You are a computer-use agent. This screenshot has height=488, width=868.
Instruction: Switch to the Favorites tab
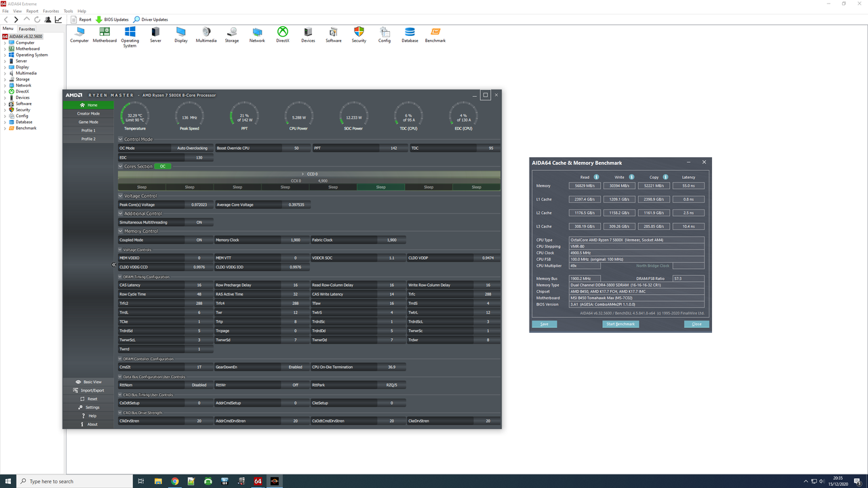point(26,28)
